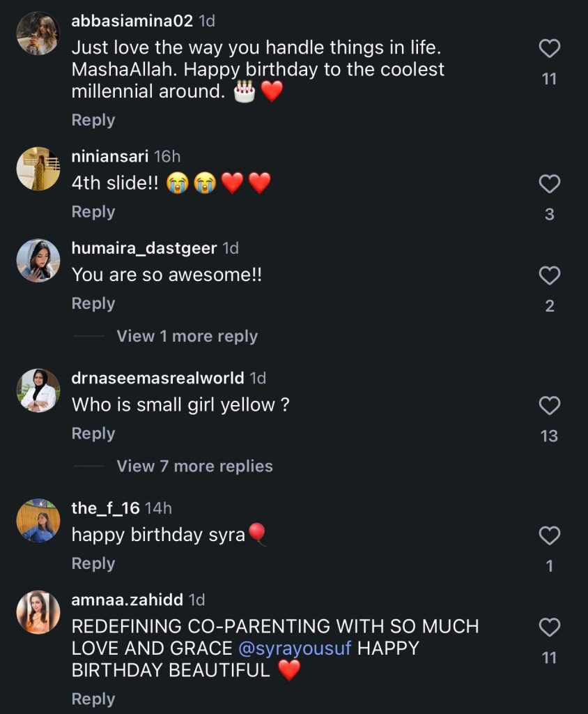Screen dimensions: 588x714
Task: Expand "View 7 more replies" thread
Action: [x=194, y=466]
